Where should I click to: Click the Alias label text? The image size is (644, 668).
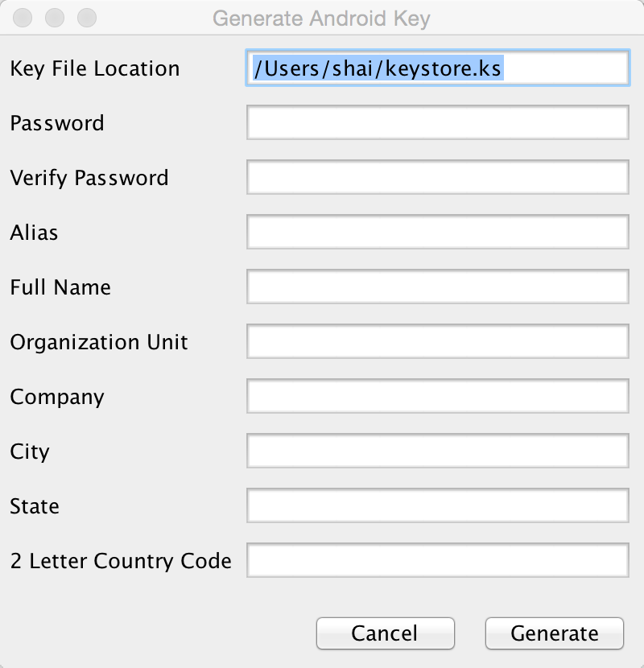coord(33,233)
